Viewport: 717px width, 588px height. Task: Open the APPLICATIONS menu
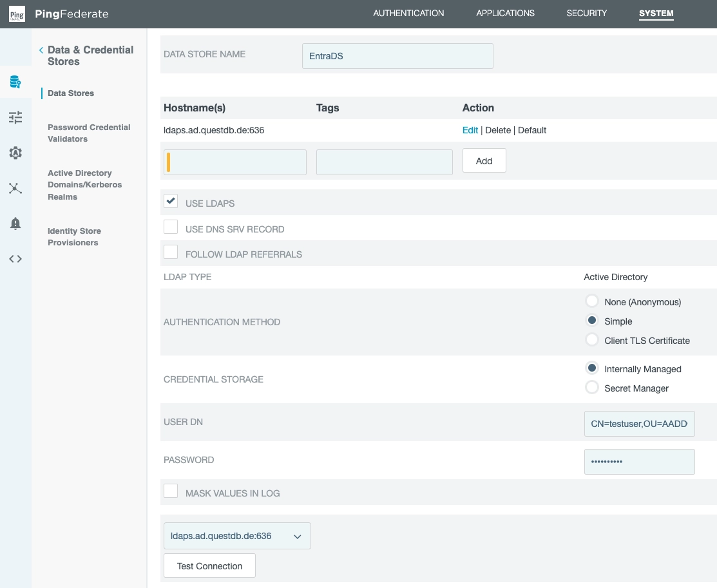point(505,13)
